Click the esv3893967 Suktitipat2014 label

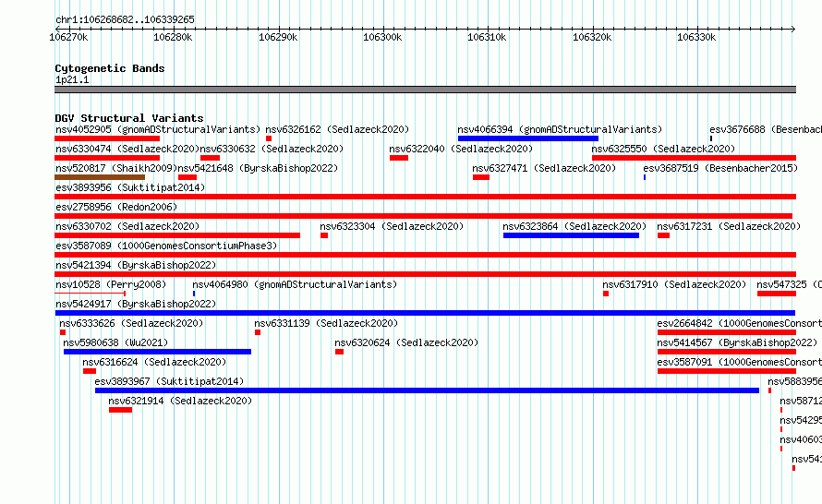click(x=169, y=381)
